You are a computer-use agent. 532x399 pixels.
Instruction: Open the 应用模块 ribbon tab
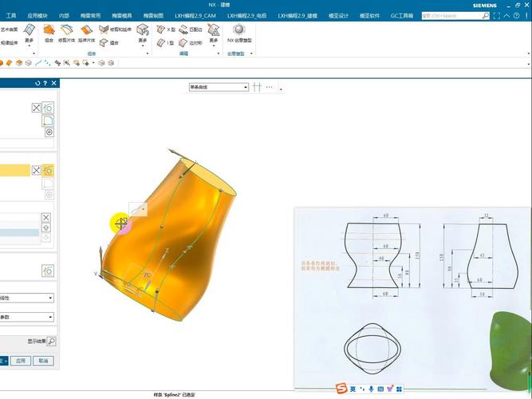click(x=37, y=15)
